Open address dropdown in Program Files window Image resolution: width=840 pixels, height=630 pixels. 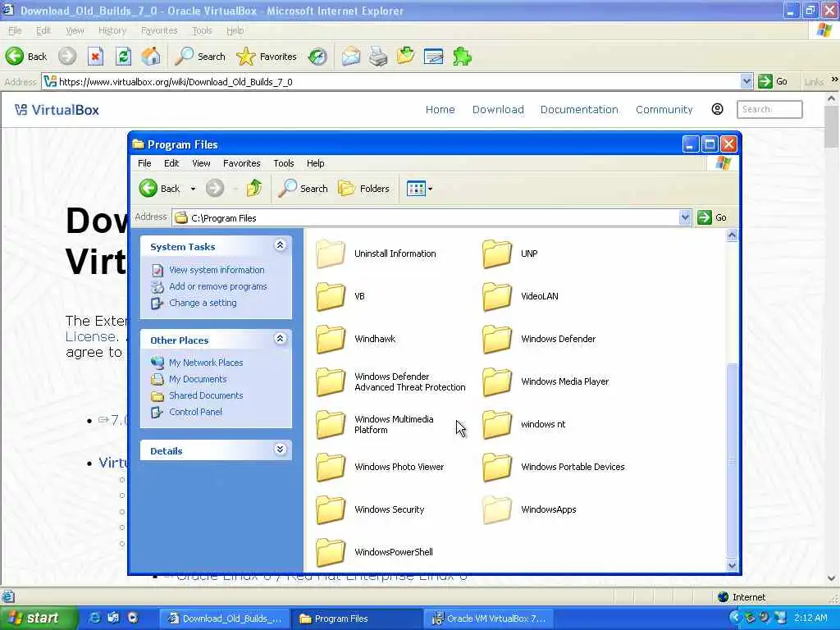(685, 217)
